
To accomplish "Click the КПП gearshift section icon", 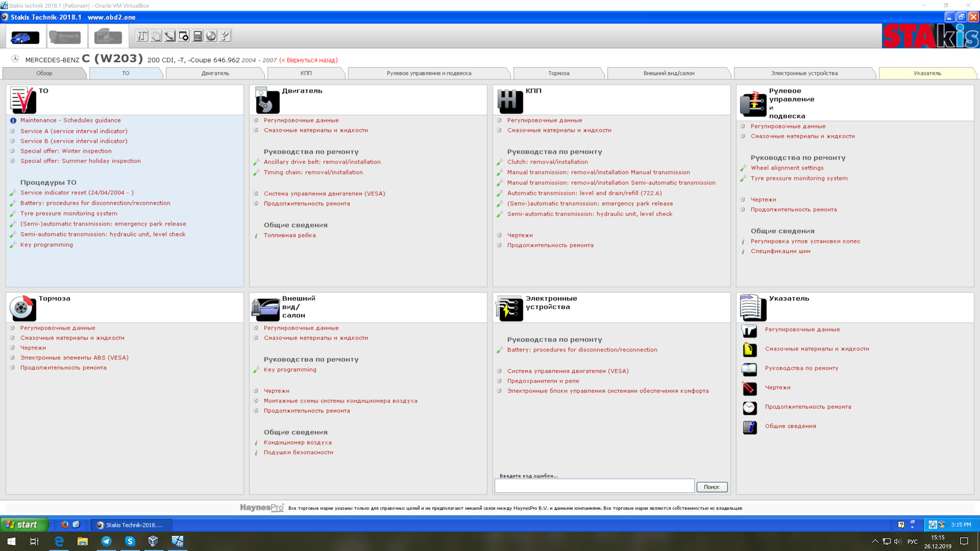I will pos(510,101).
